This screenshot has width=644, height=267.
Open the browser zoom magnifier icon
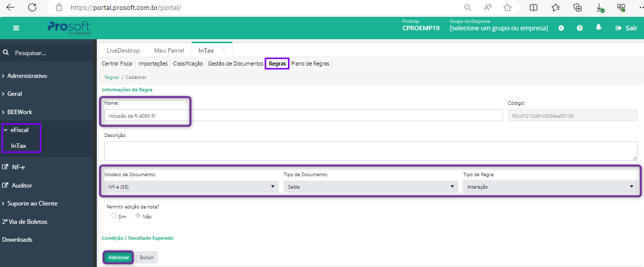click(x=468, y=7)
